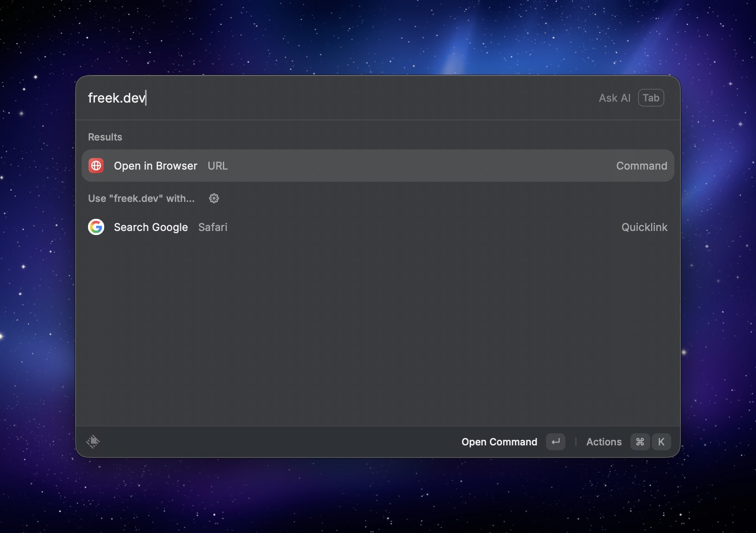756x533 pixels.
Task: Click the Open Command button
Action: [x=499, y=442]
